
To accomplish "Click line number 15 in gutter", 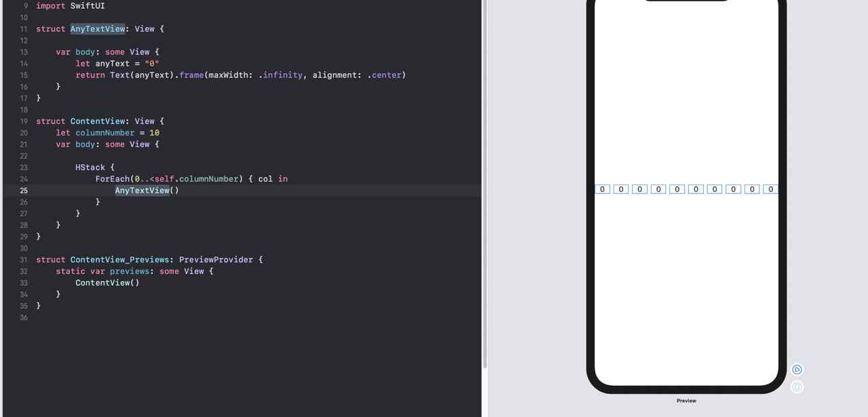I will 24,75.
